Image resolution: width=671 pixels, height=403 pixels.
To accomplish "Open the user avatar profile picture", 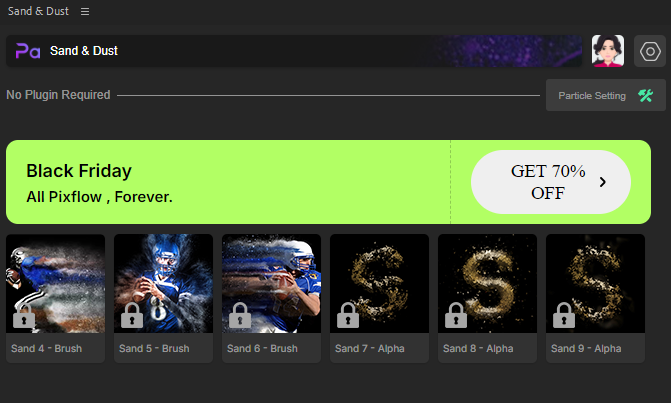I will click(x=608, y=51).
